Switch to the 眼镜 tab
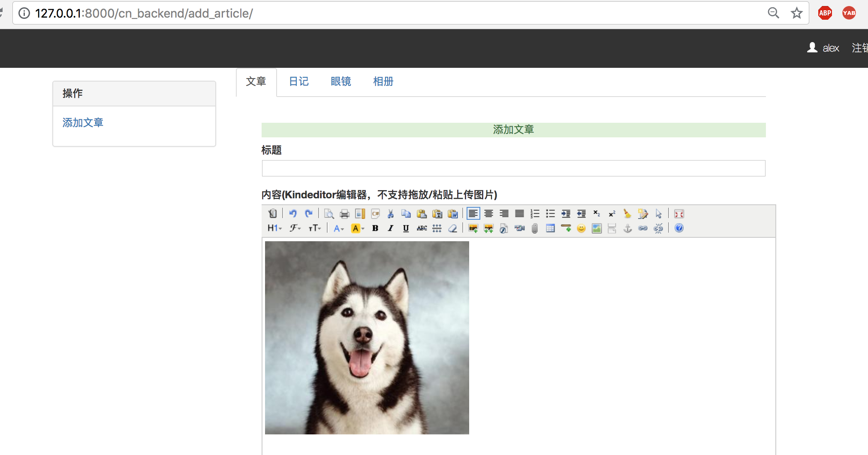The width and height of the screenshot is (868, 455). pyautogui.click(x=341, y=82)
